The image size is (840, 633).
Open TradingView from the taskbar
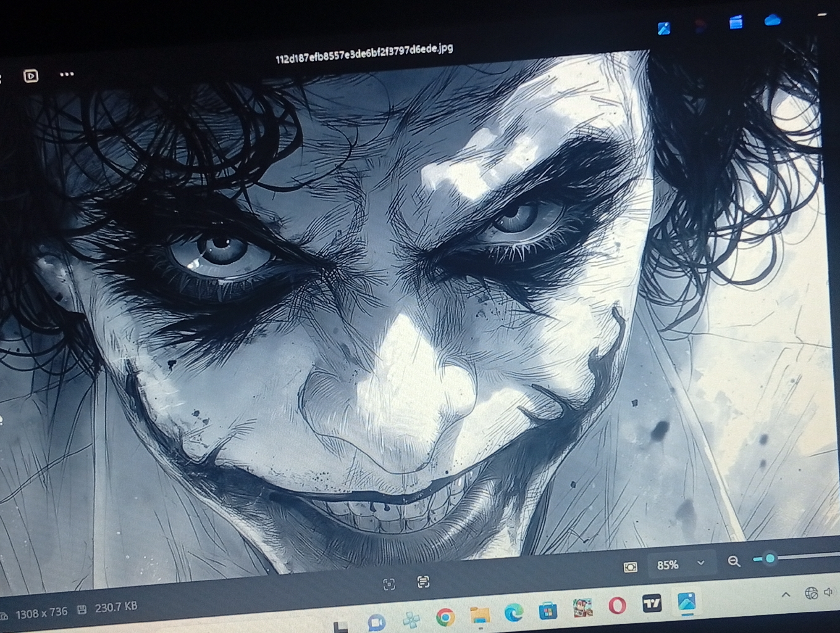tap(652, 604)
